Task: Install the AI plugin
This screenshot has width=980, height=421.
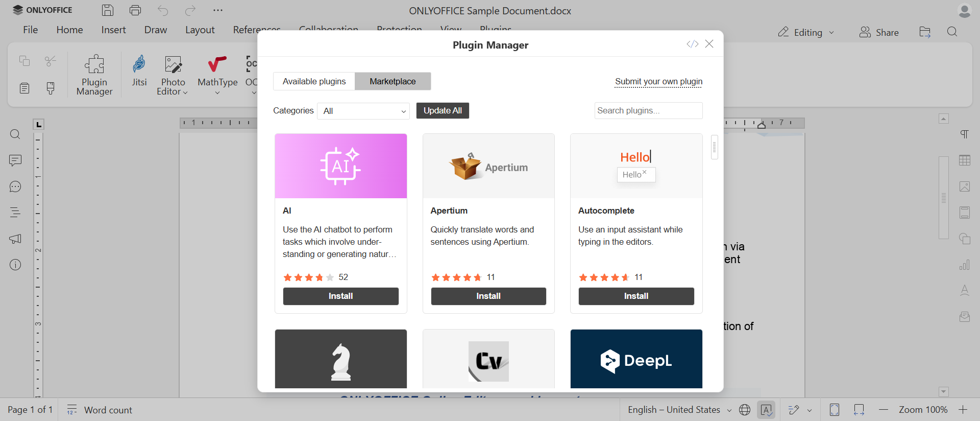Action: pos(341,296)
